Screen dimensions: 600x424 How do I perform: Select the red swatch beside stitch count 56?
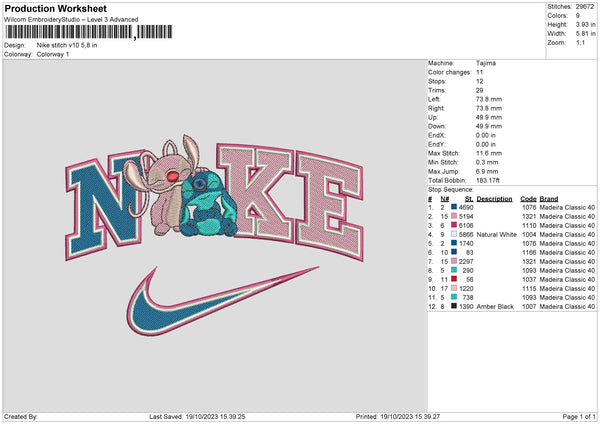pyautogui.click(x=454, y=279)
